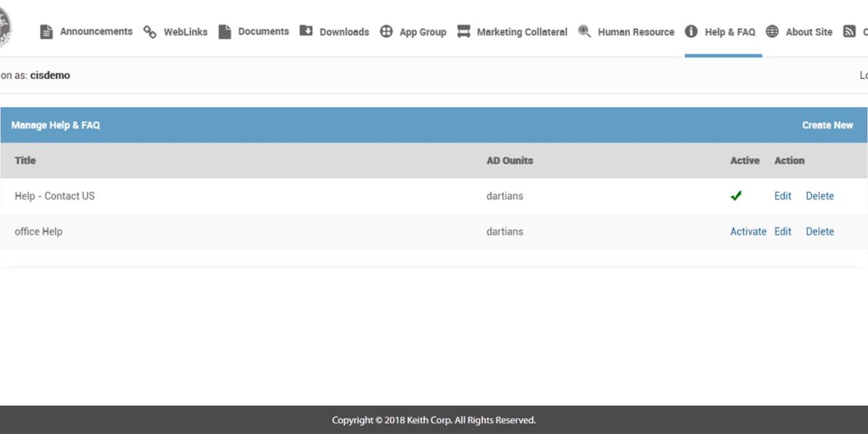The image size is (868, 434).
Task: Click the Downloads icon in the navbar
Action: 307,31
